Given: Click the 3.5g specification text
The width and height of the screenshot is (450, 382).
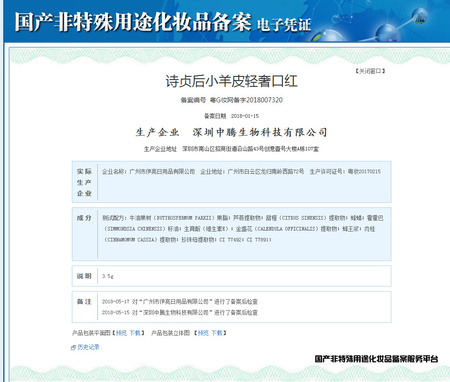Looking at the screenshot, I should [x=108, y=276].
